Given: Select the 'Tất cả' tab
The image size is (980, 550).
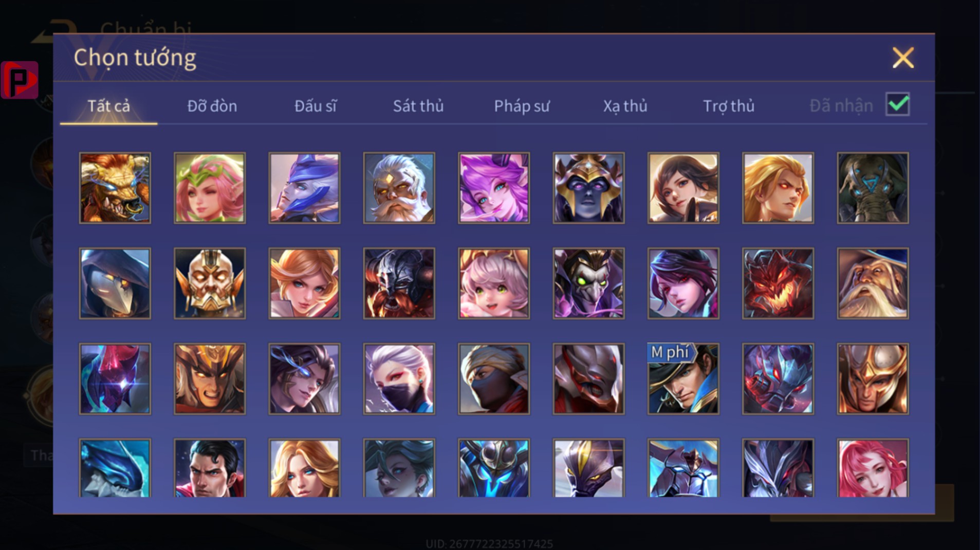Looking at the screenshot, I should click(108, 106).
